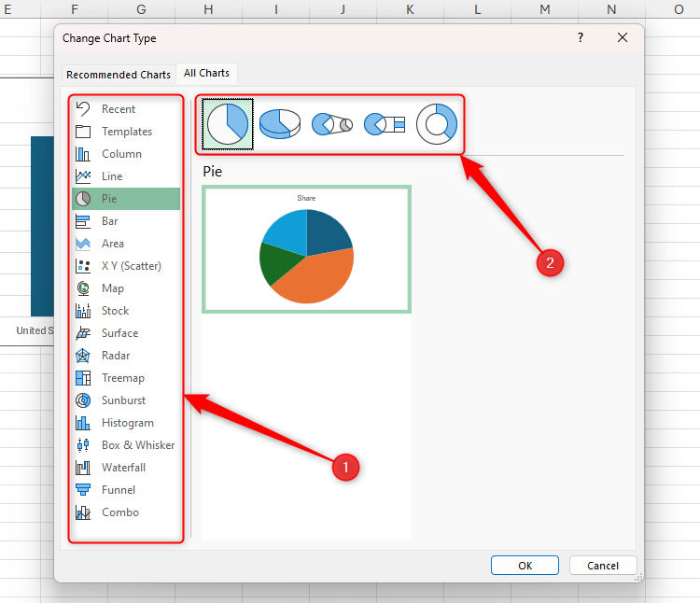Switch to the Recommended Charts tab
700x603 pixels.
point(119,75)
